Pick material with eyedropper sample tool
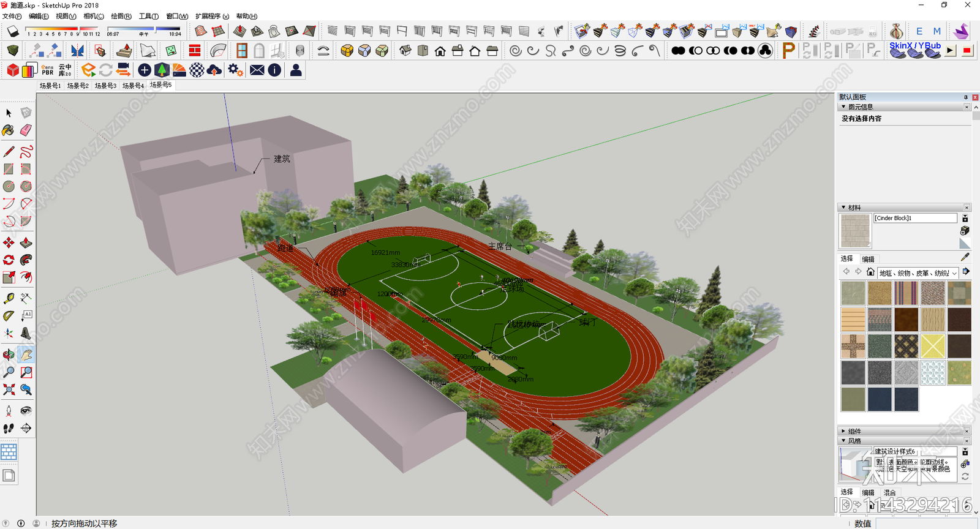The image size is (980, 529). (x=965, y=257)
